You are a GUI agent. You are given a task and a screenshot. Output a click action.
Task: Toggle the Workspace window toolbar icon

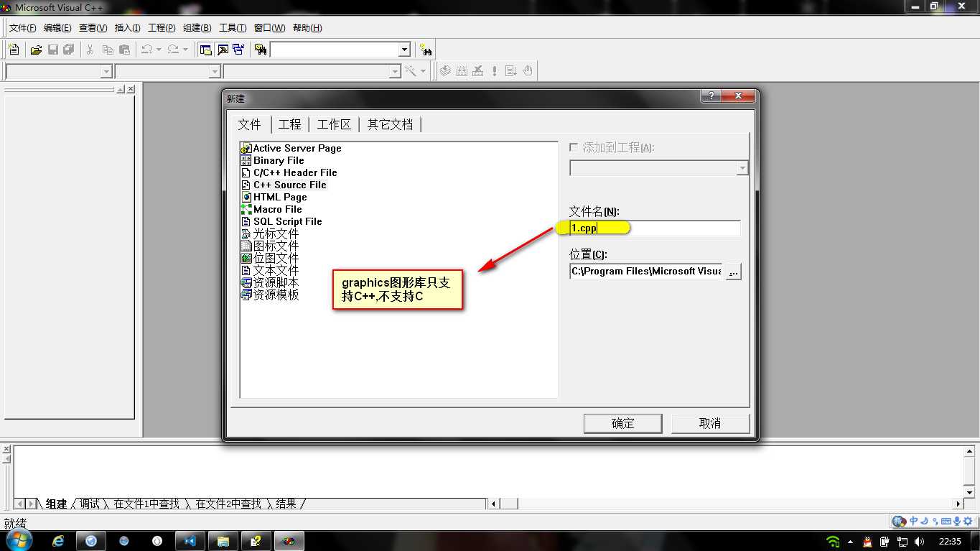(x=206, y=50)
